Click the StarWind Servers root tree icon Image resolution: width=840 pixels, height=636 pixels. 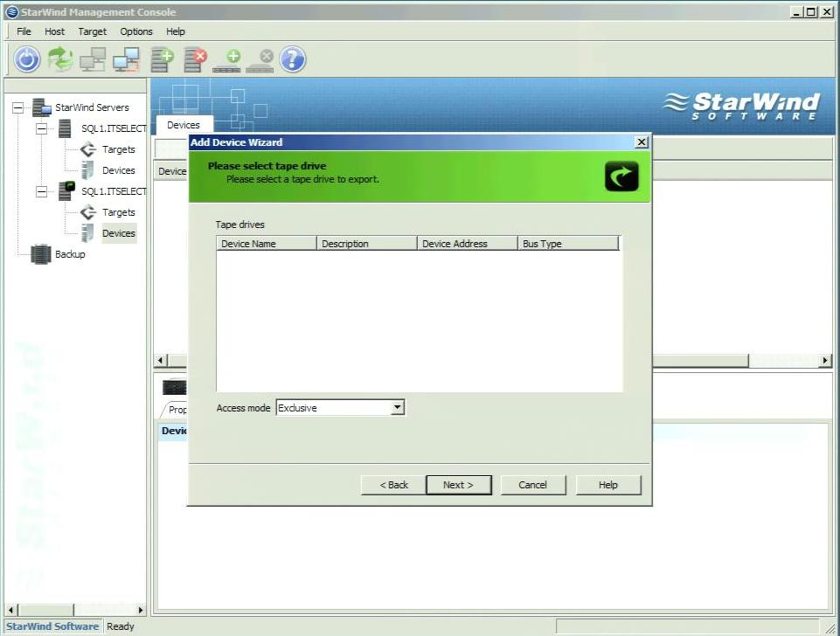41,107
